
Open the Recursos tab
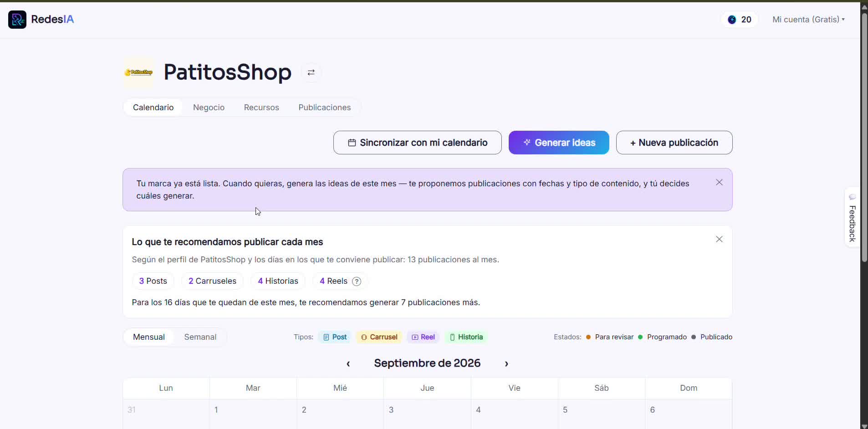pyautogui.click(x=261, y=107)
